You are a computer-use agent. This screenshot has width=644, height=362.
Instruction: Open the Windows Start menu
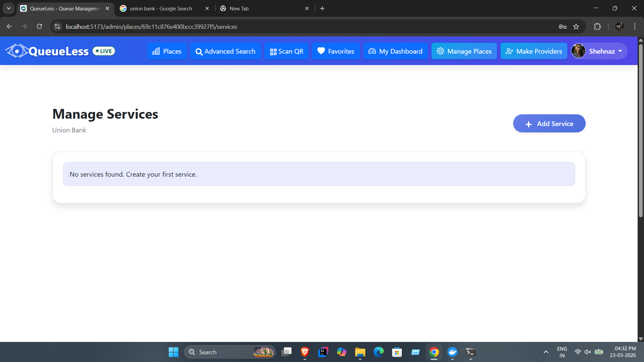point(173,352)
